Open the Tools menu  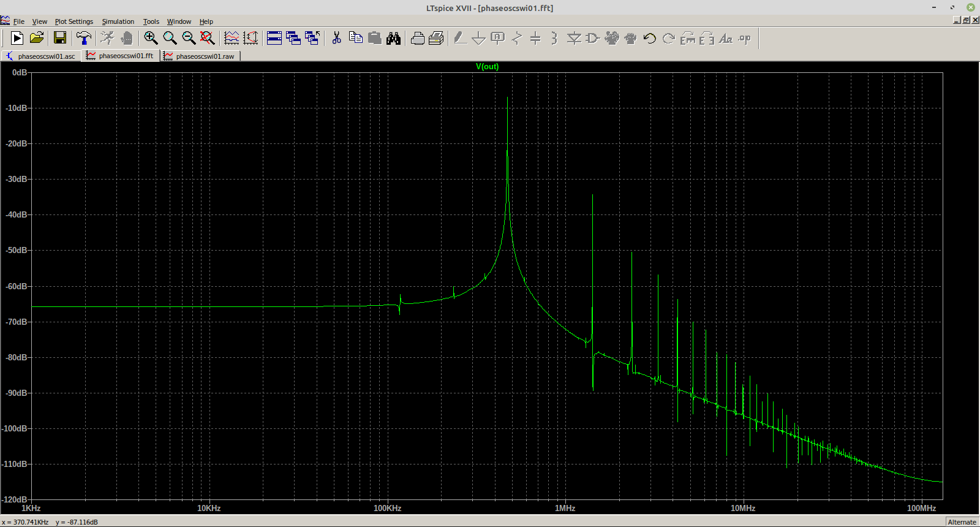coord(151,21)
